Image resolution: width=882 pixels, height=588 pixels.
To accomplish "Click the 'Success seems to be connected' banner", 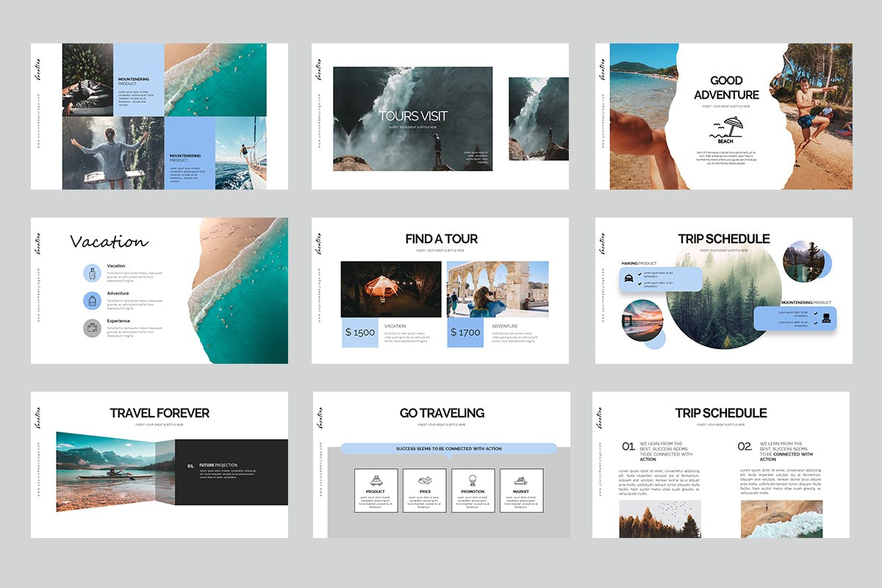I will tap(448, 448).
